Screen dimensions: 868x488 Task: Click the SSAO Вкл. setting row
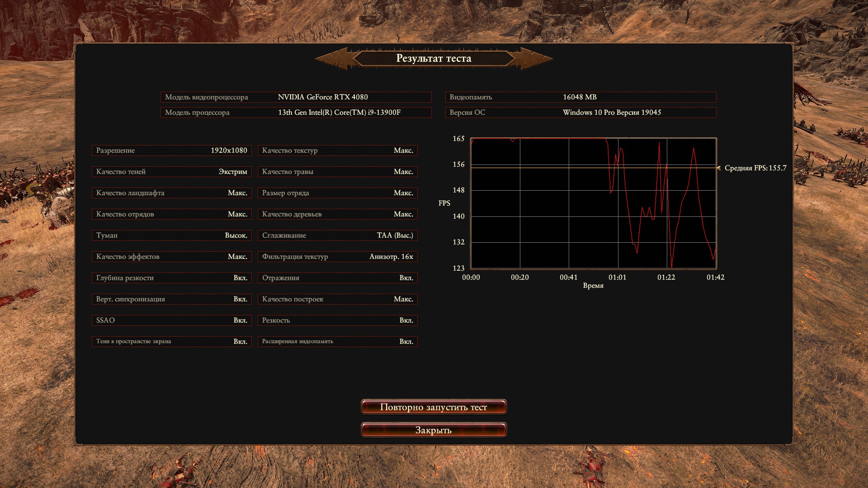point(171,320)
